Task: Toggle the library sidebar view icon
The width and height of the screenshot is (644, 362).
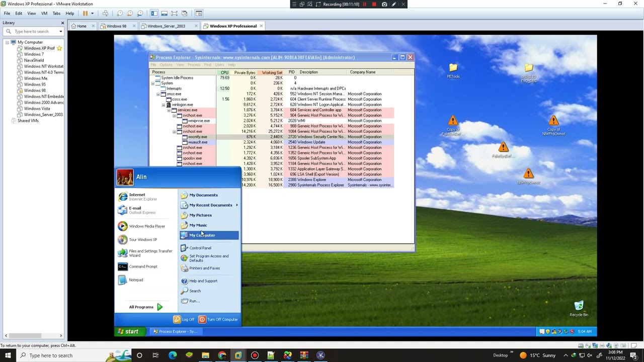Action: tap(154, 14)
